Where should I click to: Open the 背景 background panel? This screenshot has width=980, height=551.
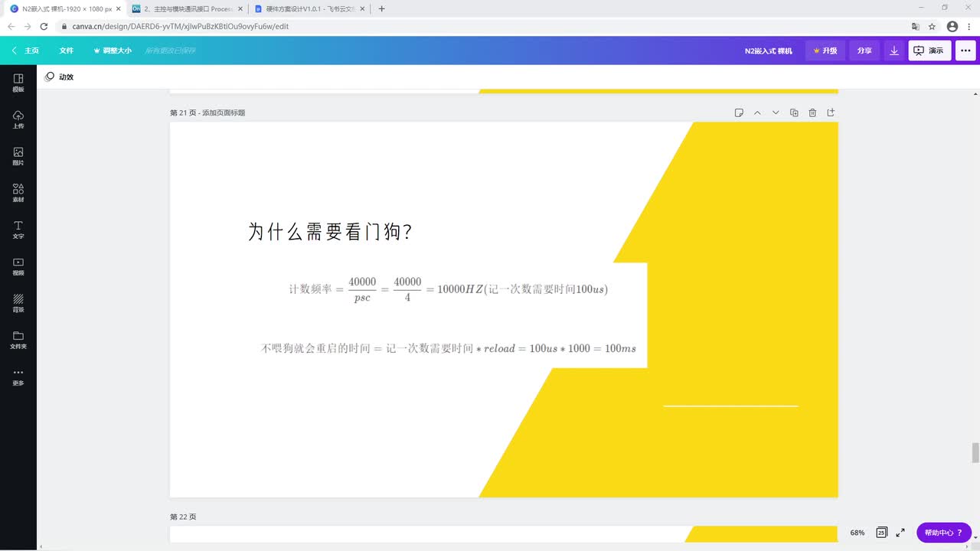coord(18,303)
